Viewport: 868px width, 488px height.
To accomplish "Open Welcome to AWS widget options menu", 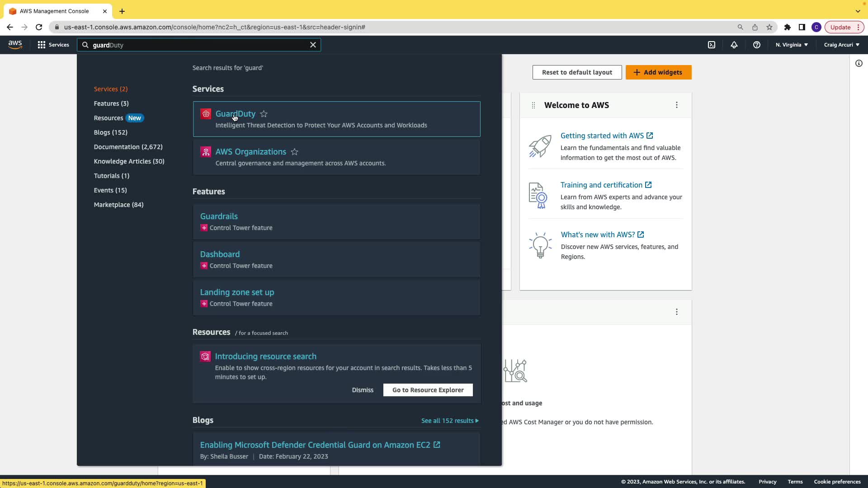I will (x=677, y=105).
